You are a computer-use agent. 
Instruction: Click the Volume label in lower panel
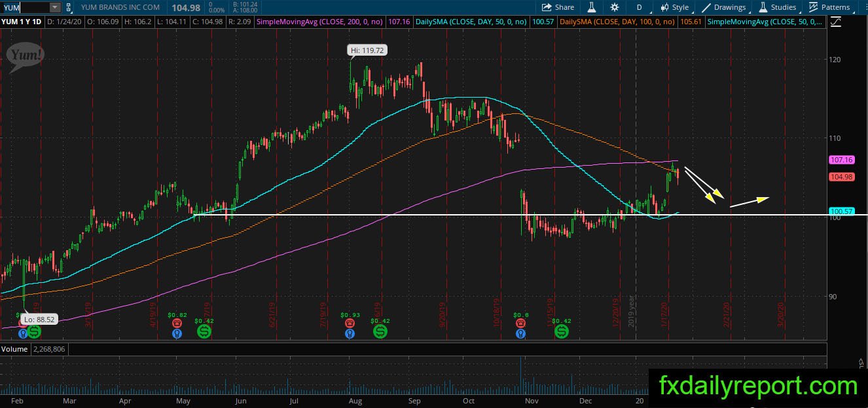[x=14, y=349]
